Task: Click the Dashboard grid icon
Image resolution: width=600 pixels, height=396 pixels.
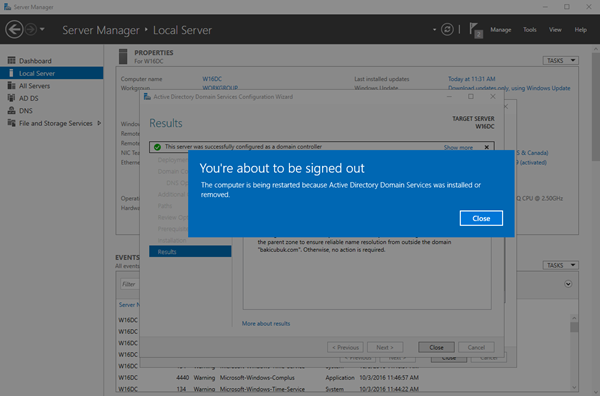Action: [11, 60]
